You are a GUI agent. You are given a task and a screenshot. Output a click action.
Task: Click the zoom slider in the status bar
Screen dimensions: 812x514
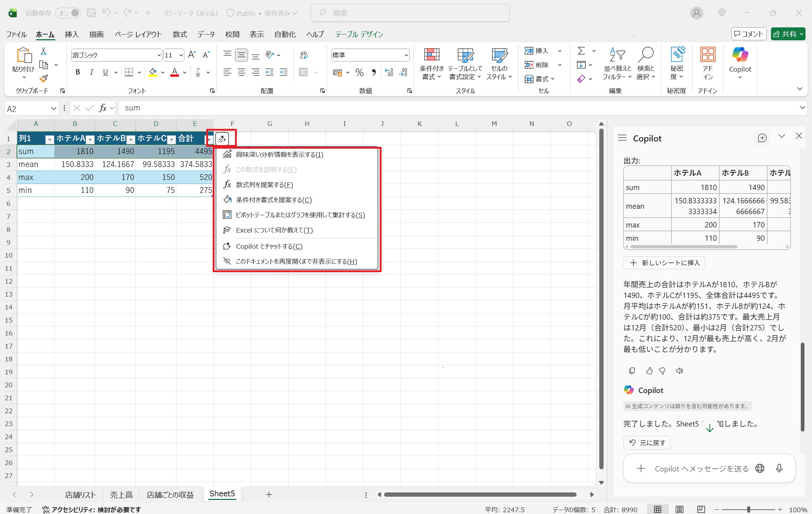click(x=748, y=509)
